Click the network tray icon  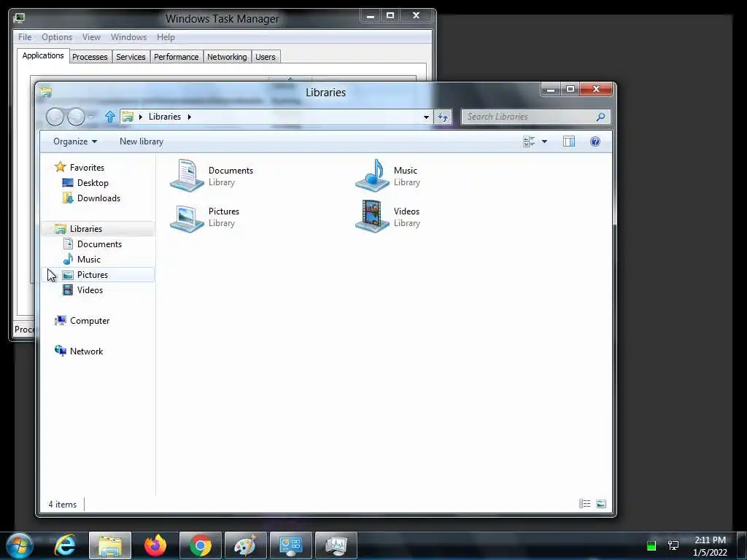coord(673,545)
